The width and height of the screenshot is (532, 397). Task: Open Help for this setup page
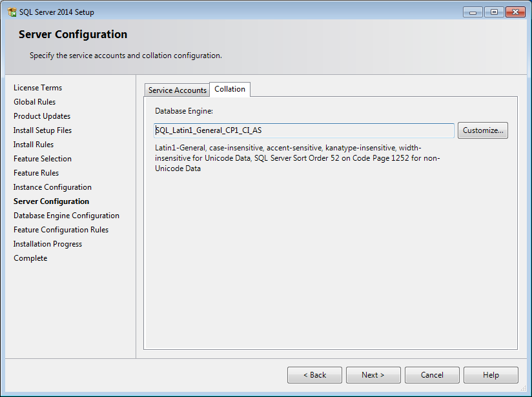click(x=491, y=375)
